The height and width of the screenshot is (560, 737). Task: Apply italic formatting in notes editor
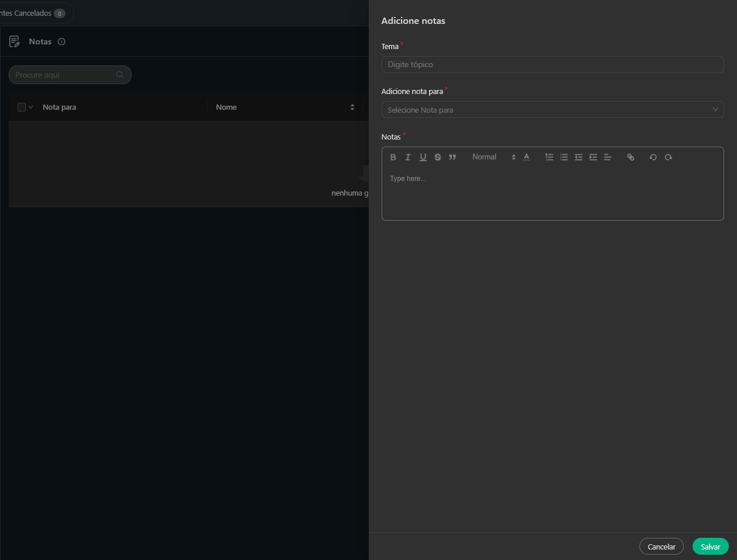(x=408, y=157)
